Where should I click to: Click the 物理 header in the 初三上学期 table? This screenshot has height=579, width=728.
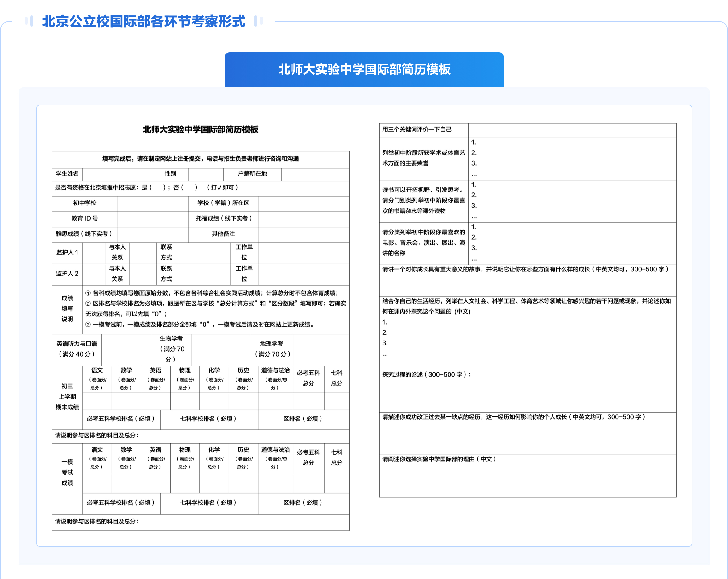tap(185, 379)
